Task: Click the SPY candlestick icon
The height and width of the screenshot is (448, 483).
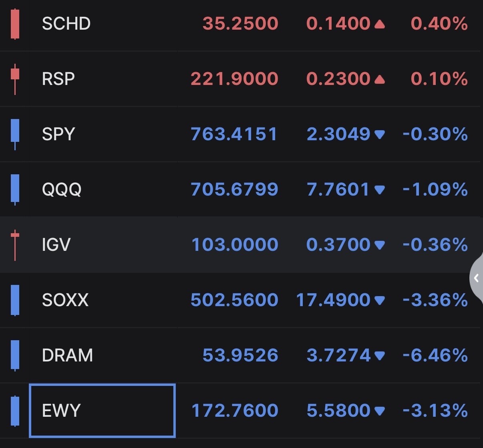Action: [x=15, y=134]
